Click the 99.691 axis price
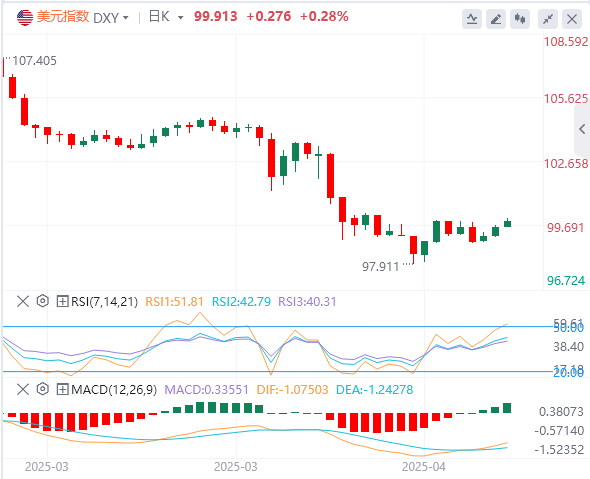 click(565, 228)
